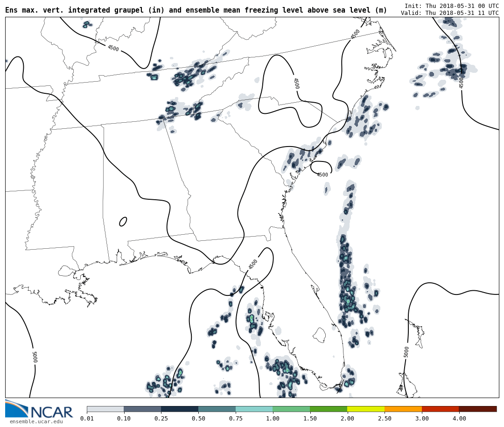This screenshot has height=427, width=504.
Task: Select the 2.00–2.50 yellow legend swatch
Action: (366, 409)
